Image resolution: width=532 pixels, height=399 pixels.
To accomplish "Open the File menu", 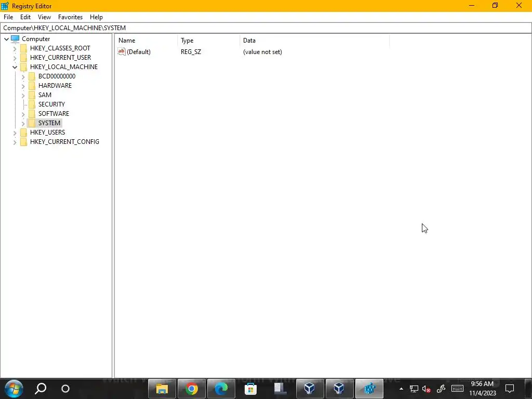I will [8, 17].
